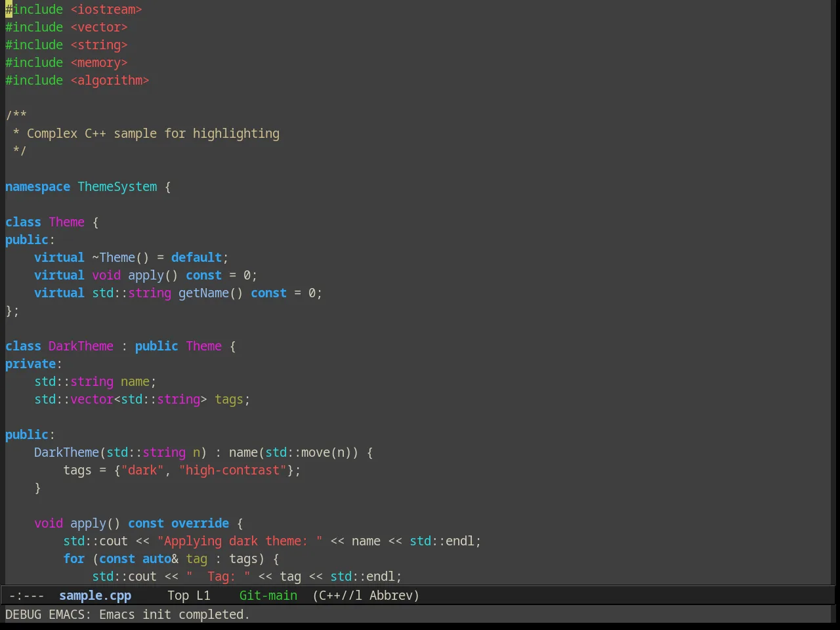Click the sample.cpp buffer name in mode line
The height and width of the screenshot is (630, 840).
coord(95,595)
